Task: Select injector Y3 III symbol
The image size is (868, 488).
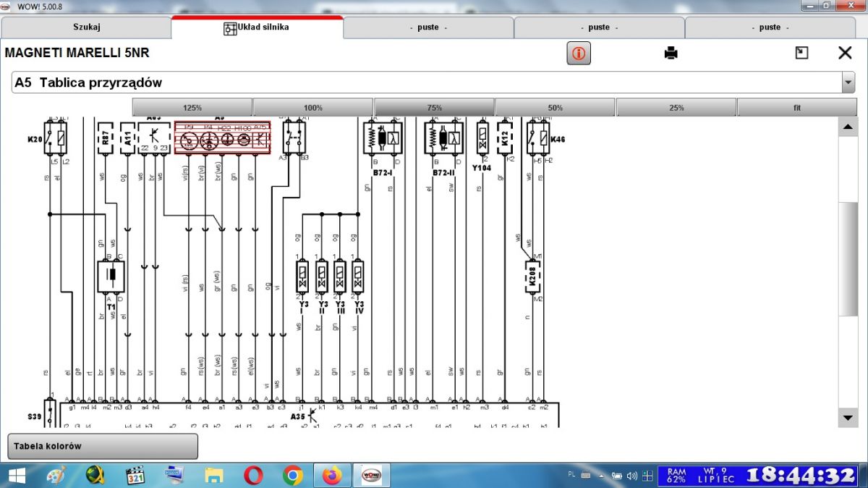Action: [340, 277]
